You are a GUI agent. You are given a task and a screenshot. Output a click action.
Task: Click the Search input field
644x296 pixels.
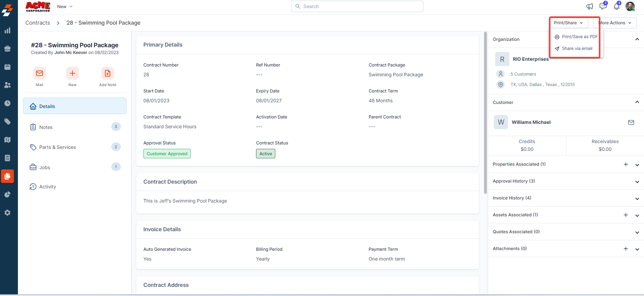[357, 6]
